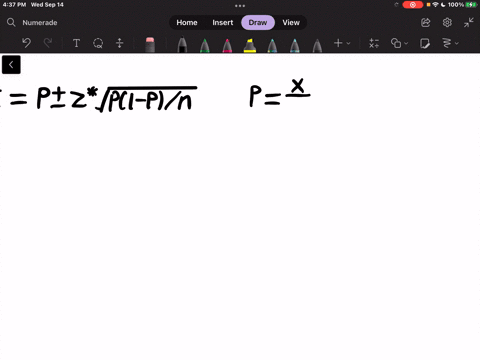Select the red pen

[227, 45]
